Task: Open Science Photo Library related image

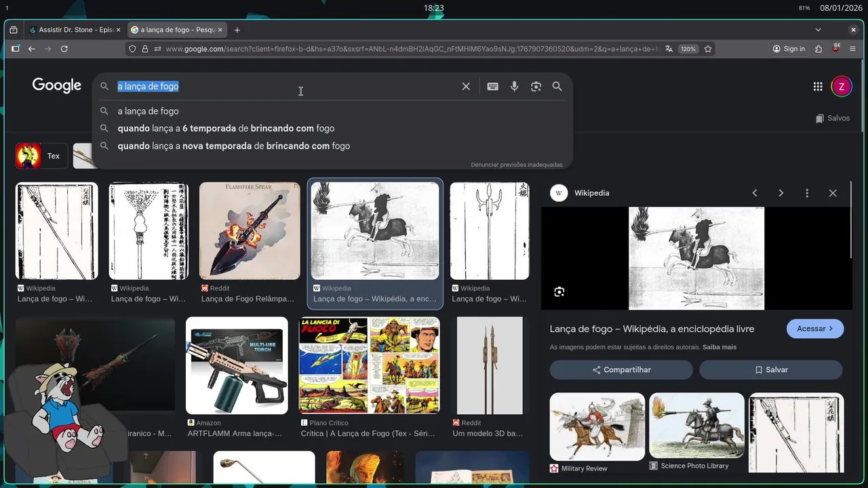Action: click(x=696, y=426)
